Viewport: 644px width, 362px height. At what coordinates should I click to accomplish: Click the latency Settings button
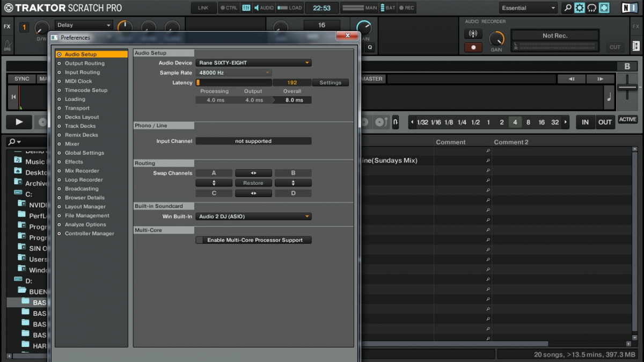[x=330, y=83]
